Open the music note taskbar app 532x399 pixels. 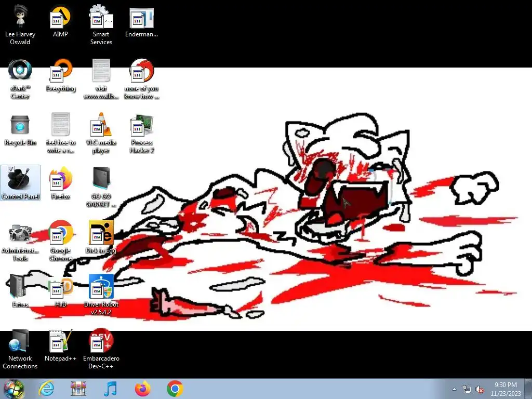point(111,389)
